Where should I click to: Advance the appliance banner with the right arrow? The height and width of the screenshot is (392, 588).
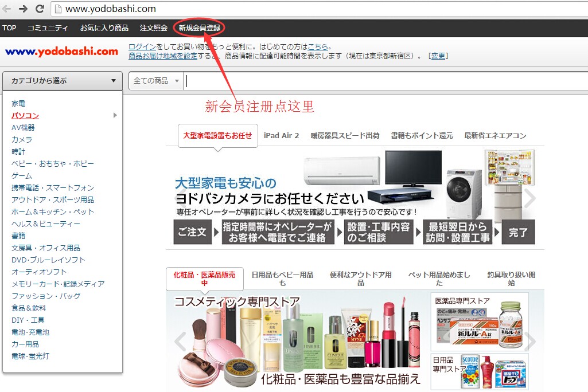pyautogui.click(x=529, y=198)
